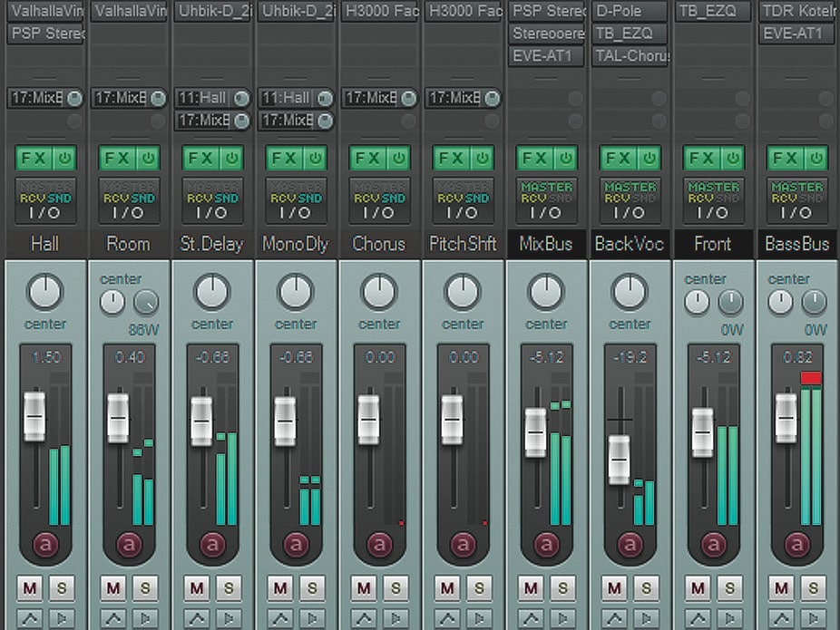Image resolution: width=840 pixels, height=630 pixels.
Task: Open the 11:Hall send on St.Delay track
Action: (x=204, y=98)
